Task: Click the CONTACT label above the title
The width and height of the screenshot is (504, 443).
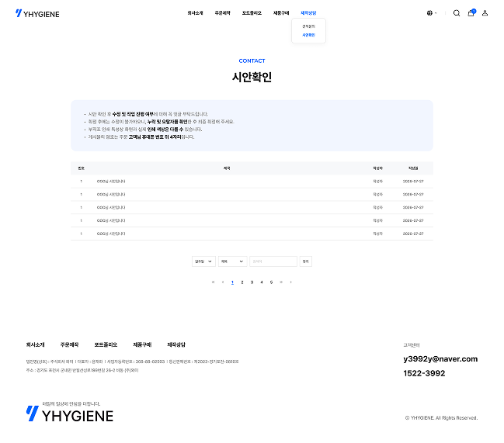Action: 252,61
